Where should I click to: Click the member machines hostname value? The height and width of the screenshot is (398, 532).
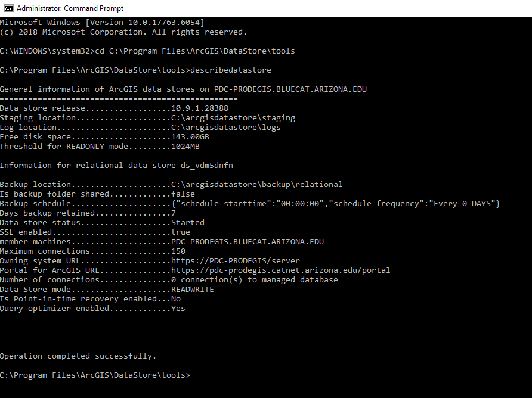tap(247, 242)
